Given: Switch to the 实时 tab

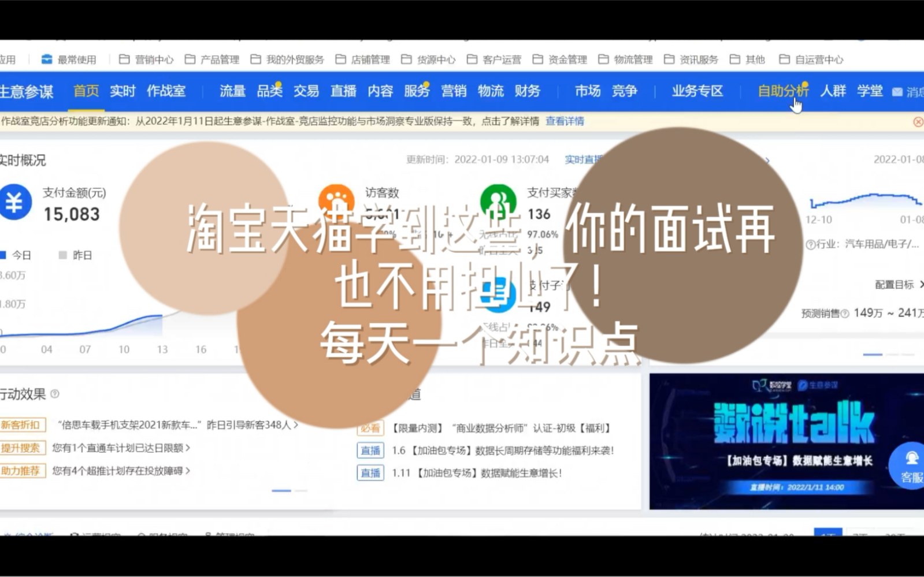Looking at the screenshot, I should pyautogui.click(x=123, y=91).
